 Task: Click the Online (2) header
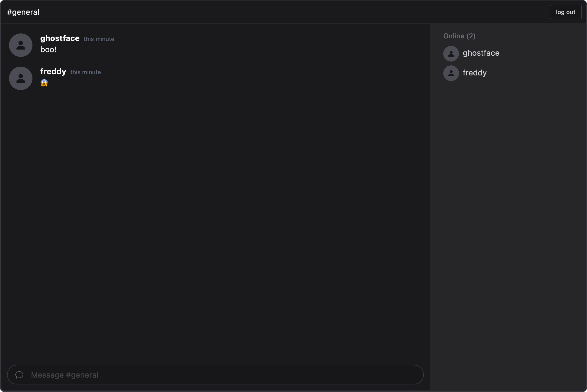coord(459,36)
